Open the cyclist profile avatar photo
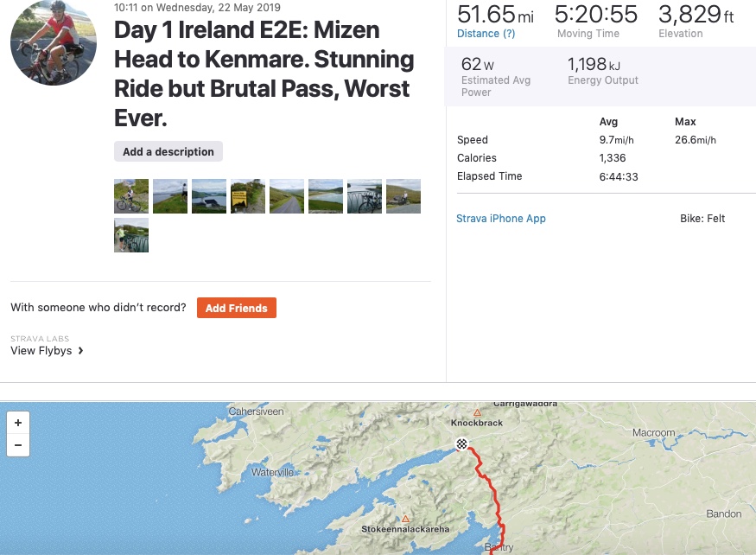Viewport: 756px width, 555px height. (54, 42)
